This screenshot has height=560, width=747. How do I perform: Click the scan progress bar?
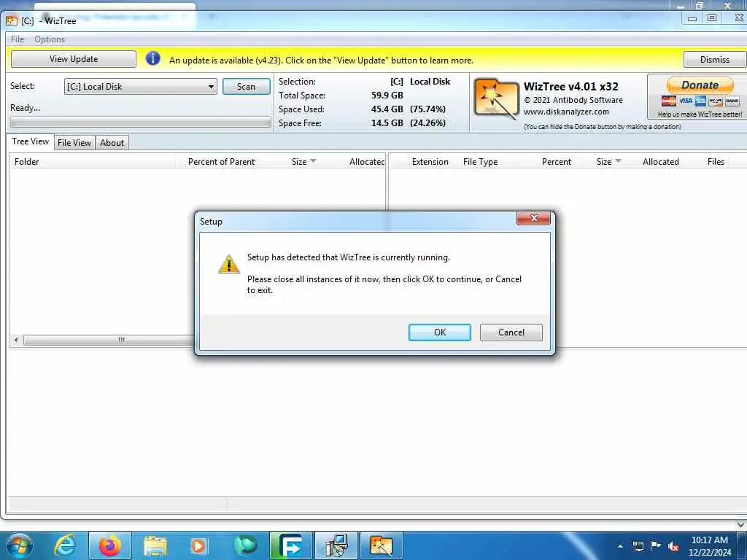coord(141,122)
